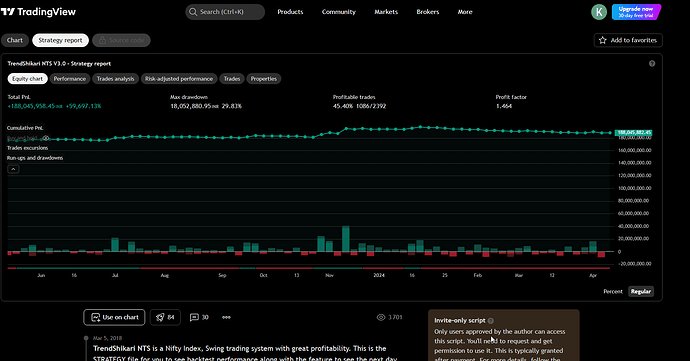This screenshot has height=361, width=690.
Task: Collapse the chart legend chevron
Action: [x=13, y=169]
